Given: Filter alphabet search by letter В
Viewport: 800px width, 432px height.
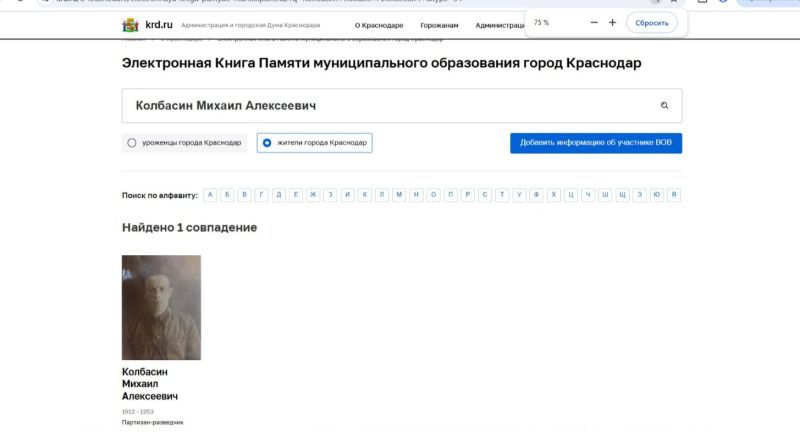Looking at the screenshot, I should tap(244, 195).
